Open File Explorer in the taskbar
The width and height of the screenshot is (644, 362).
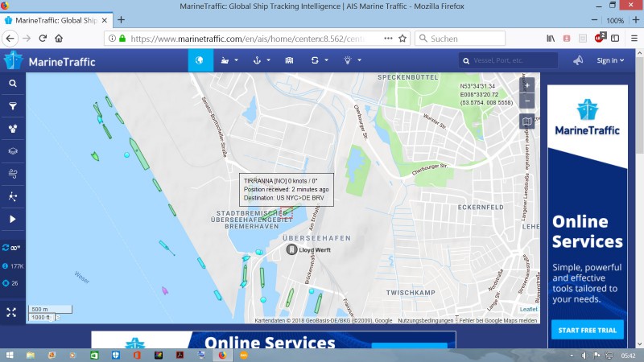point(31,356)
